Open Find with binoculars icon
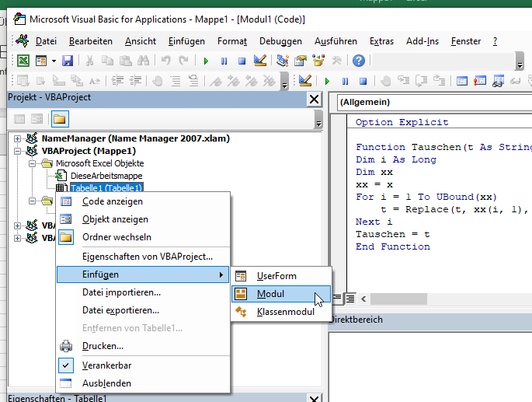Screen dimensions: 532x402 [x=143, y=61]
